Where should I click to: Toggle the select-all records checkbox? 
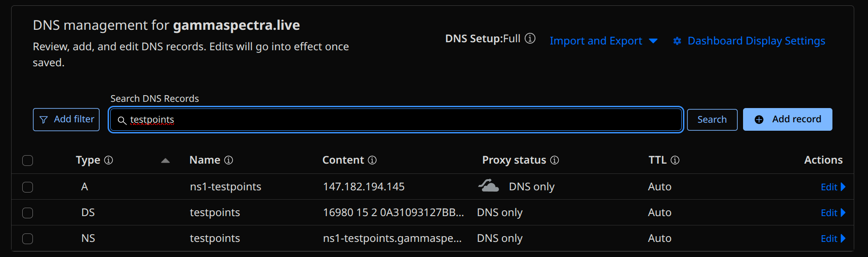(28, 161)
